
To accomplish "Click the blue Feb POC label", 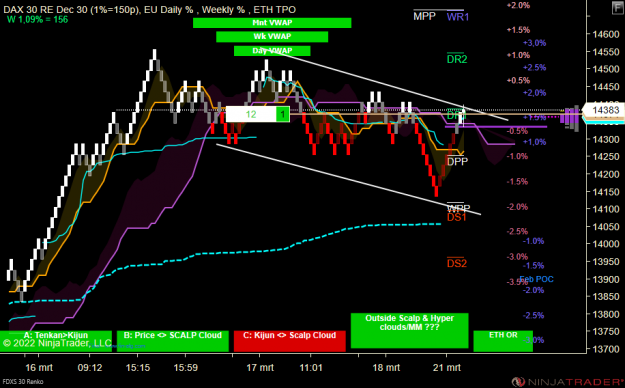I will pyautogui.click(x=537, y=279).
